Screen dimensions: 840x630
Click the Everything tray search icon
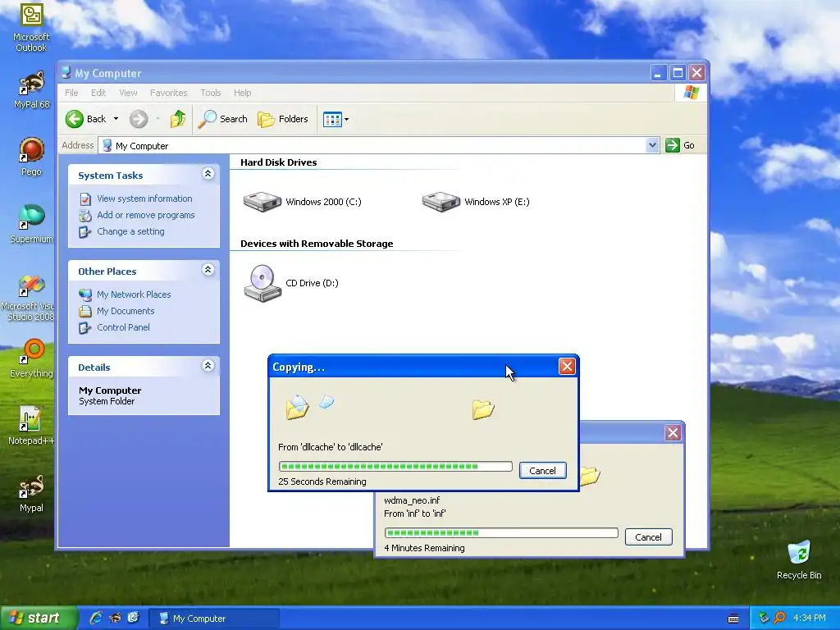780,618
